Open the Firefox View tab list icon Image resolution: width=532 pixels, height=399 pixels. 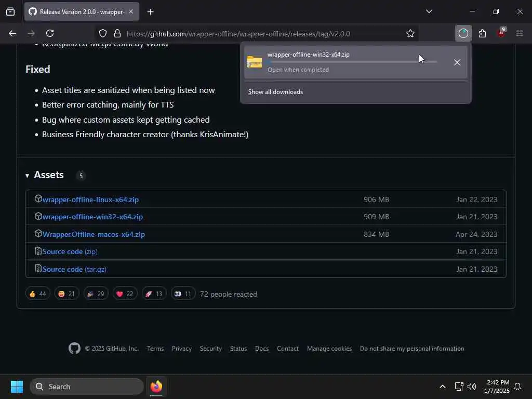click(10, 11)
